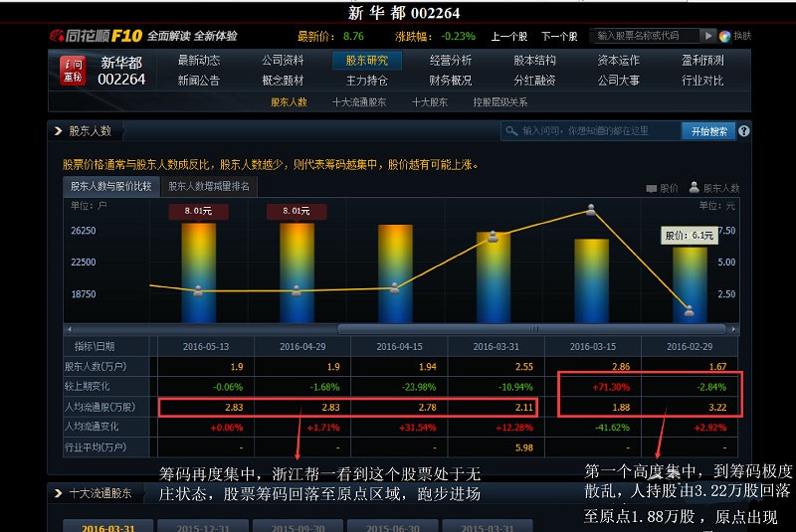Select the 2015-09-30 date tab below
Viewport: 796px width, 532px height.
(x=298, y=526)
